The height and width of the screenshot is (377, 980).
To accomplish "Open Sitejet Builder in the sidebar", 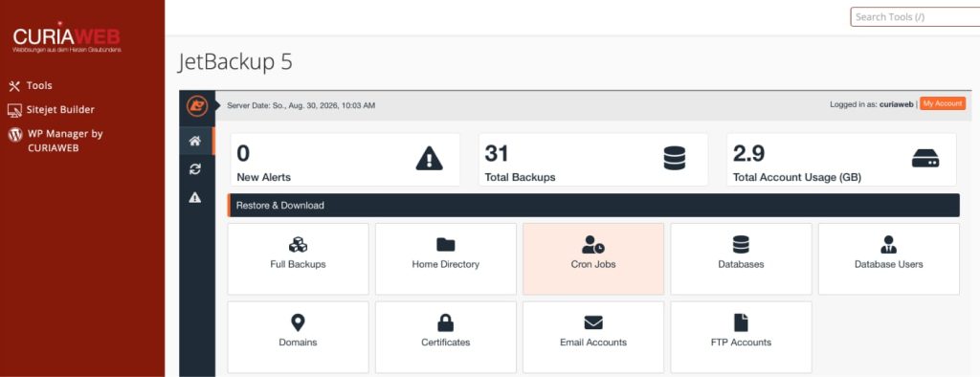I will click(60, 109).
